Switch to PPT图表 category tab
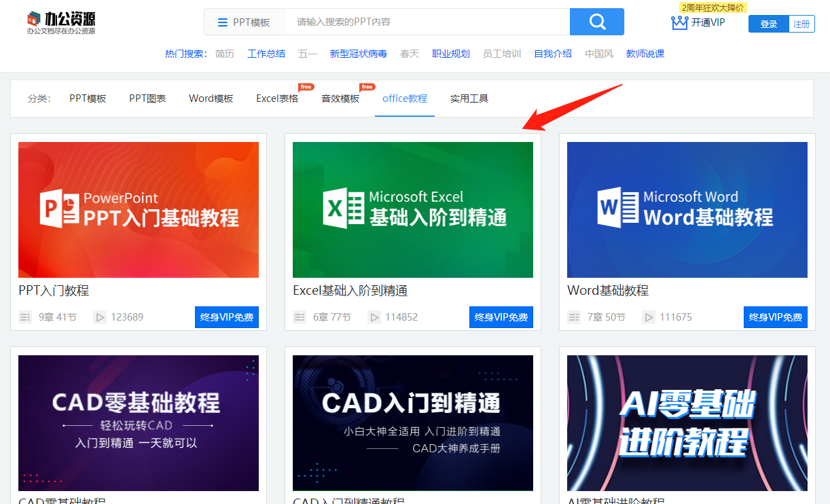 pyautogui.click(x=147, y=98)
